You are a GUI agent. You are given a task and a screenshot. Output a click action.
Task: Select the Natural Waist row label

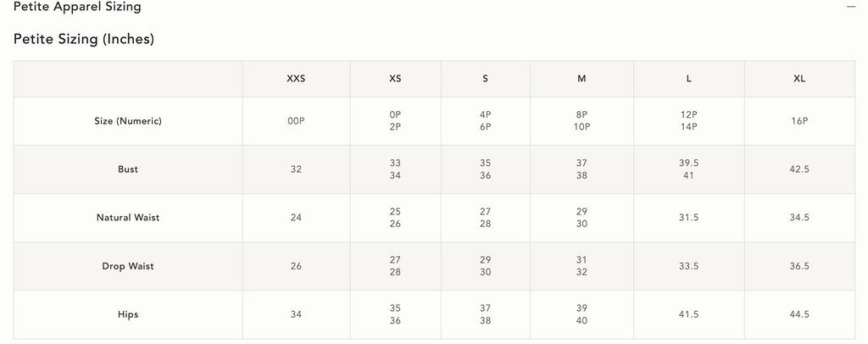click(128, 218)
